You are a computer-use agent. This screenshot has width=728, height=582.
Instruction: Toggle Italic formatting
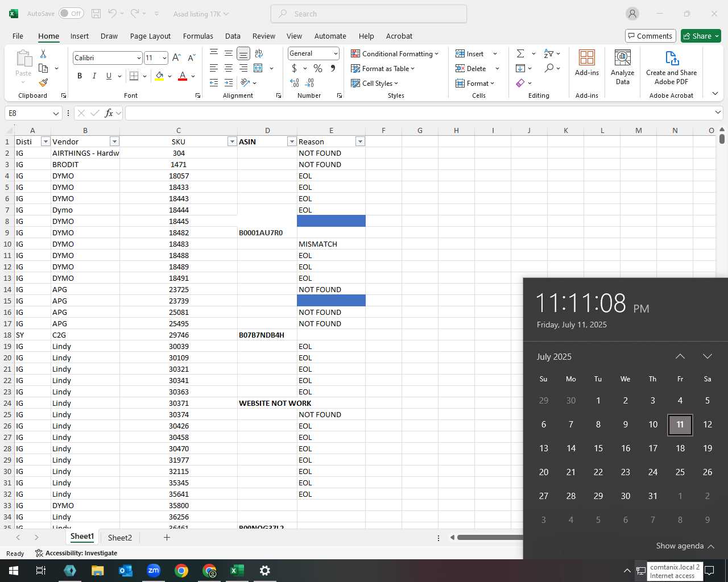point(94,76)
